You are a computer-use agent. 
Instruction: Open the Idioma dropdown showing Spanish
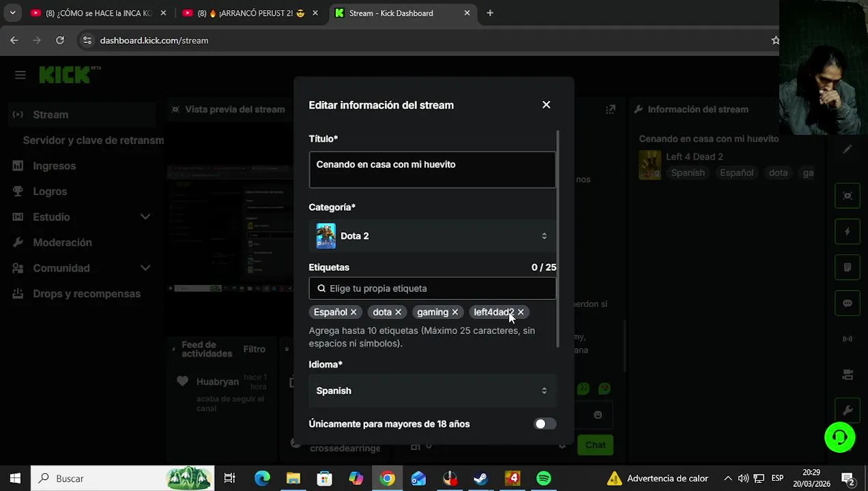click(x=432, y=391)
